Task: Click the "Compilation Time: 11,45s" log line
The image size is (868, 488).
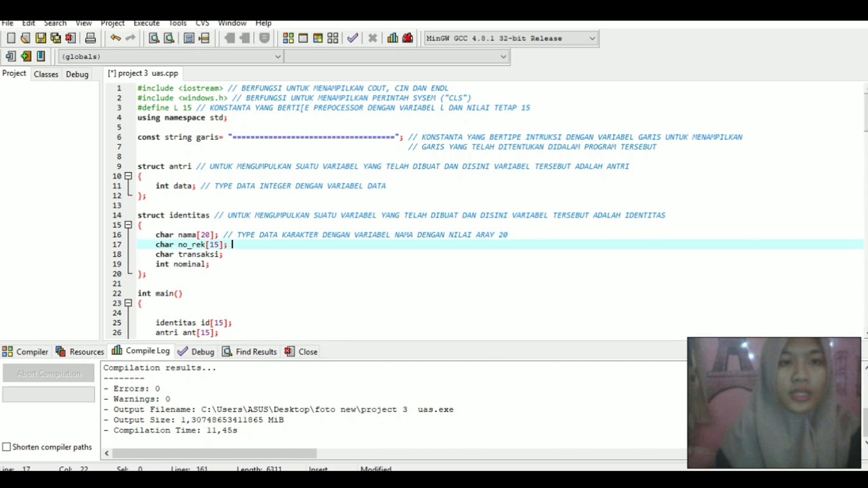Action: (170, 430)
